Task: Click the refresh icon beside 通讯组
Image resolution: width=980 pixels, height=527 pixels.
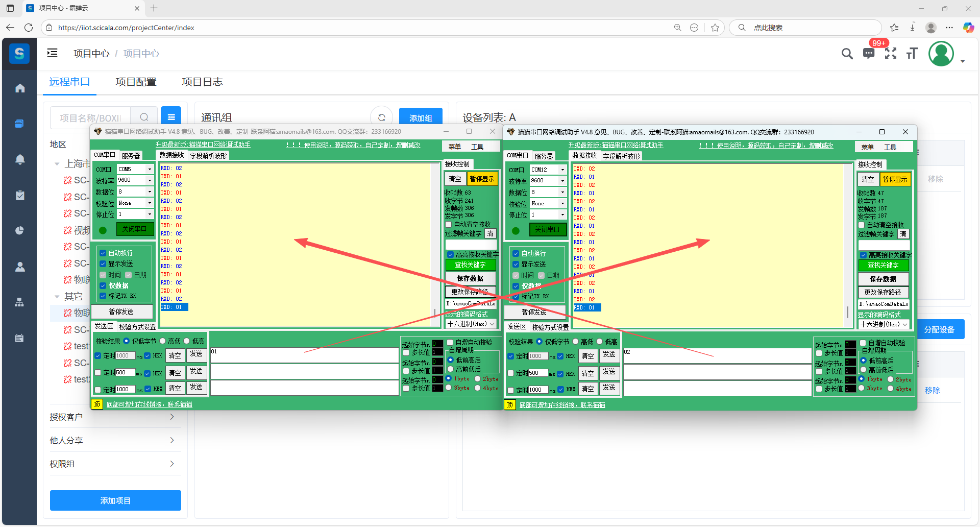Action: [x=381, y=118]
